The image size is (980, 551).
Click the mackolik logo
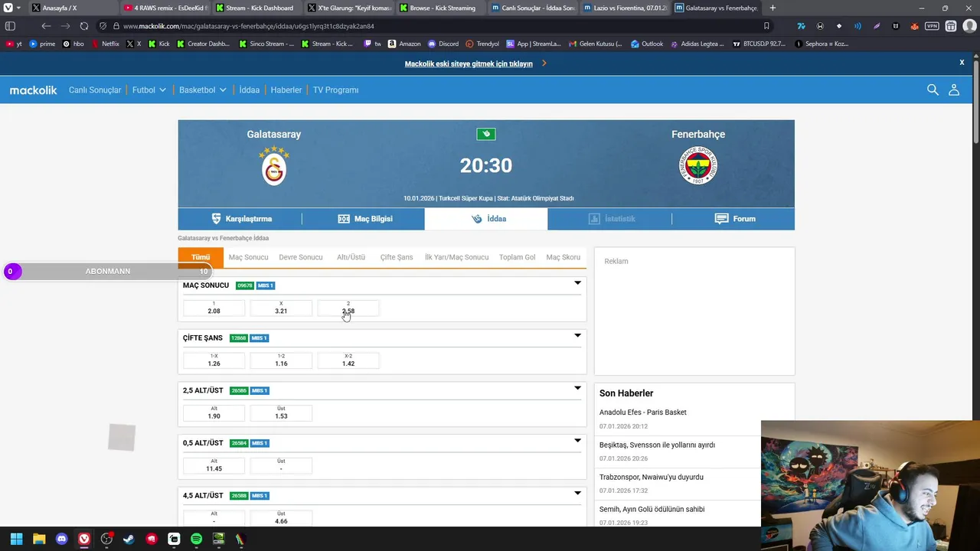pos(33,90)
